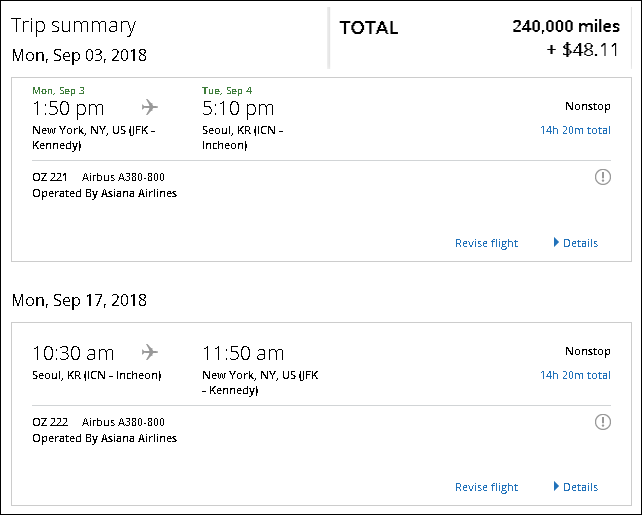The image size is (642, 515).
Task: Expand Details for the Sep 17 return flight
Action: click(575, 487)
